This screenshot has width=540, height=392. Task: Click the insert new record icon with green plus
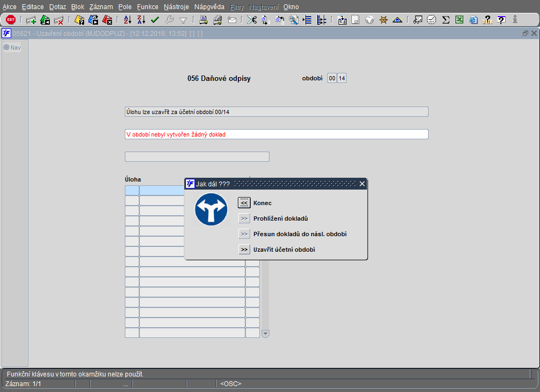[31, 20]
